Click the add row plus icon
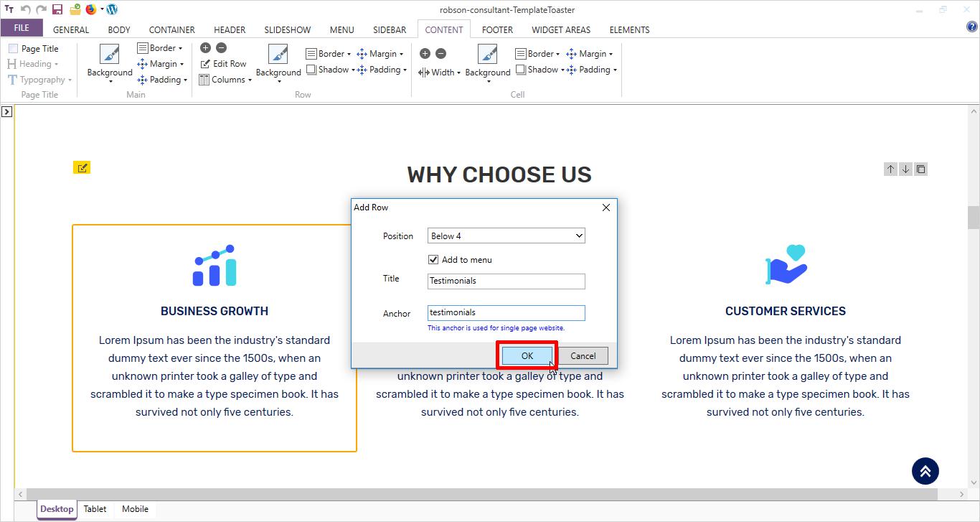This screenshot has height=522, width=980. coord(205,48)
